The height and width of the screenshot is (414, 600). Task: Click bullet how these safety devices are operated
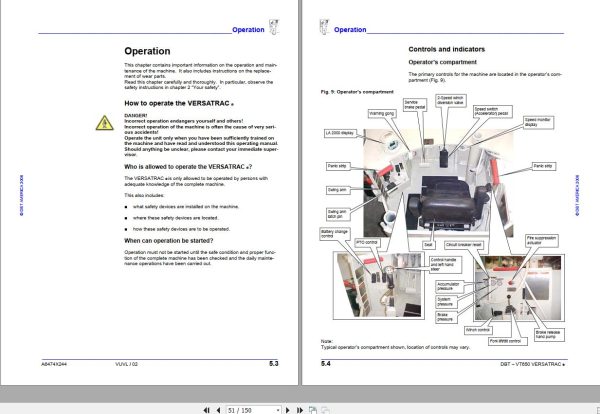[181, 229]
